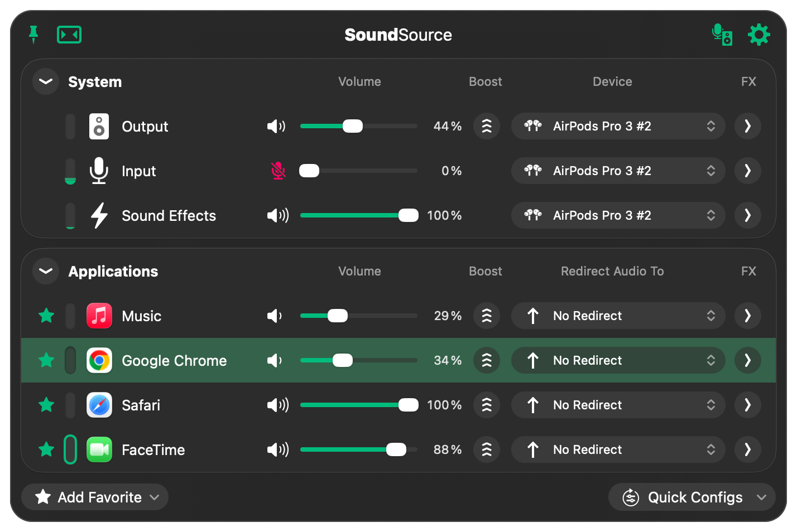The image size is (797, 532).
Task: Click the Sound Effects lightning icon
Action: (x=99, y=215)
